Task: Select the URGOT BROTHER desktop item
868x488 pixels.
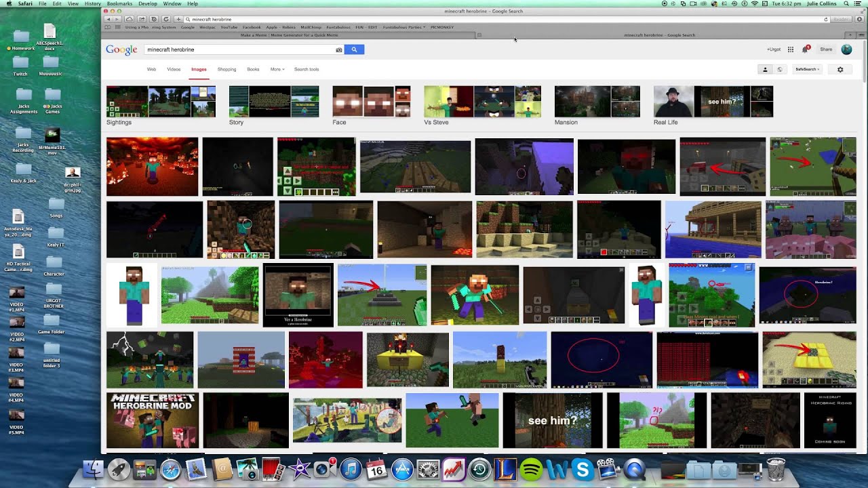Action: (52, 294)
